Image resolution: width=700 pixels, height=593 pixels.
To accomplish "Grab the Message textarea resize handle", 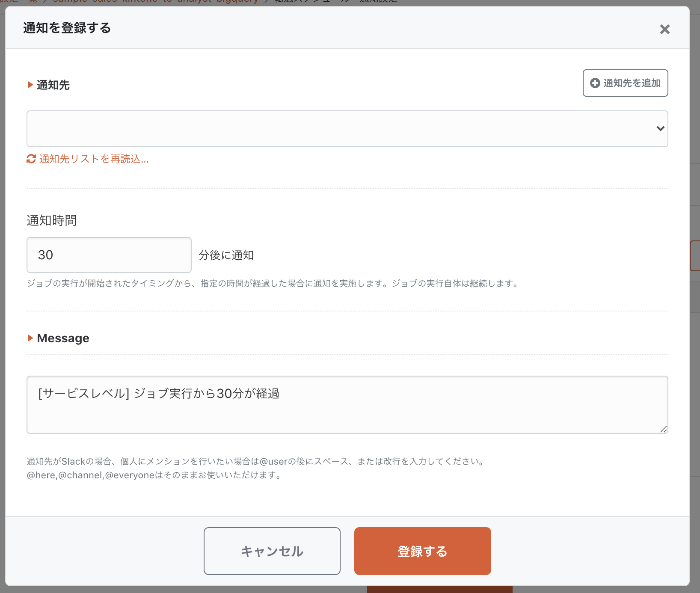I will [663, 429].
